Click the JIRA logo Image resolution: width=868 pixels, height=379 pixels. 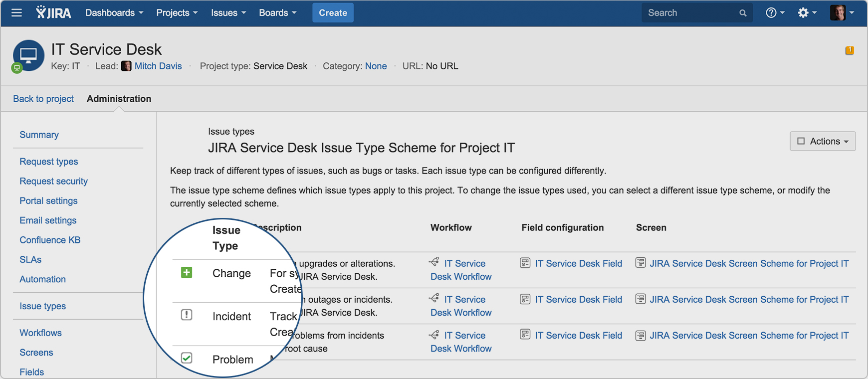point(53,13)
